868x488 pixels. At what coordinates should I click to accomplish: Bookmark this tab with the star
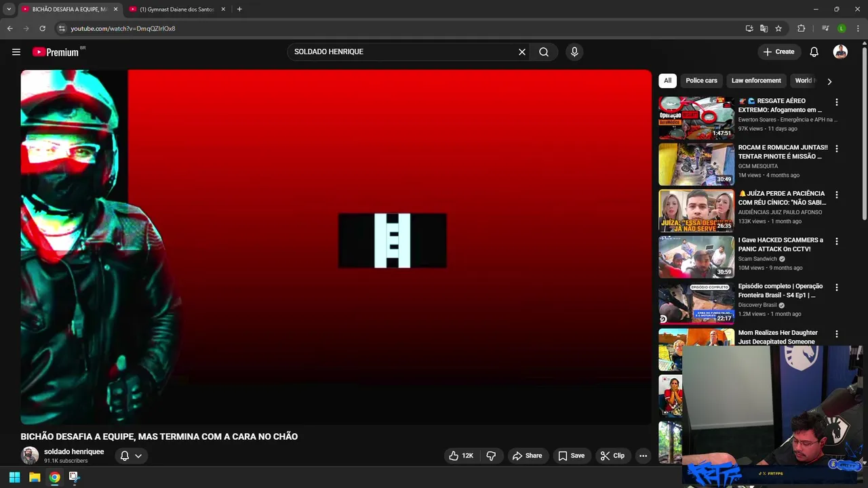[x=778, y=28]
